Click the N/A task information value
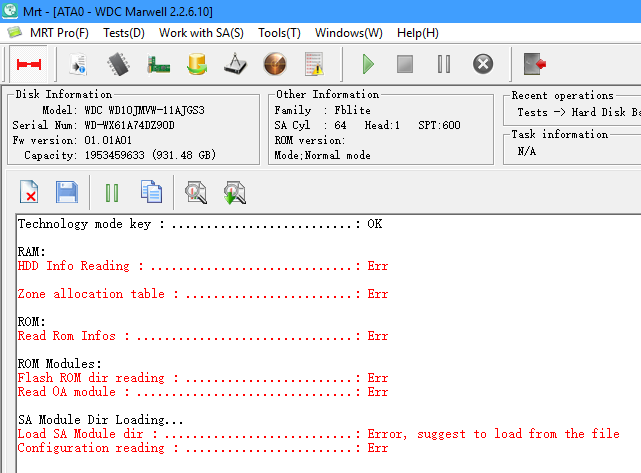The height and width of the screenshot is (473, 641). point(527,151)
